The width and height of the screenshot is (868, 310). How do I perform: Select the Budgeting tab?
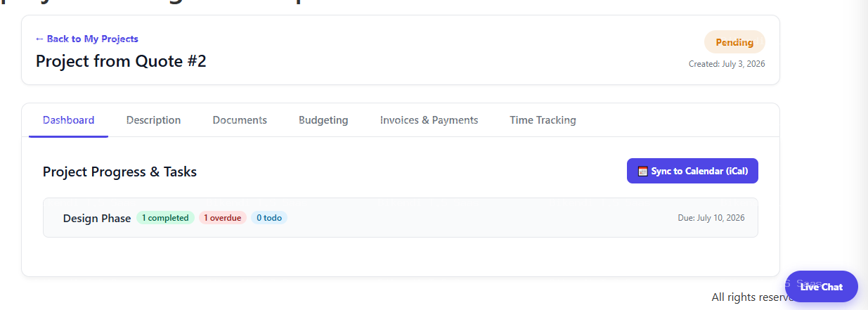(x=323, y=120)
